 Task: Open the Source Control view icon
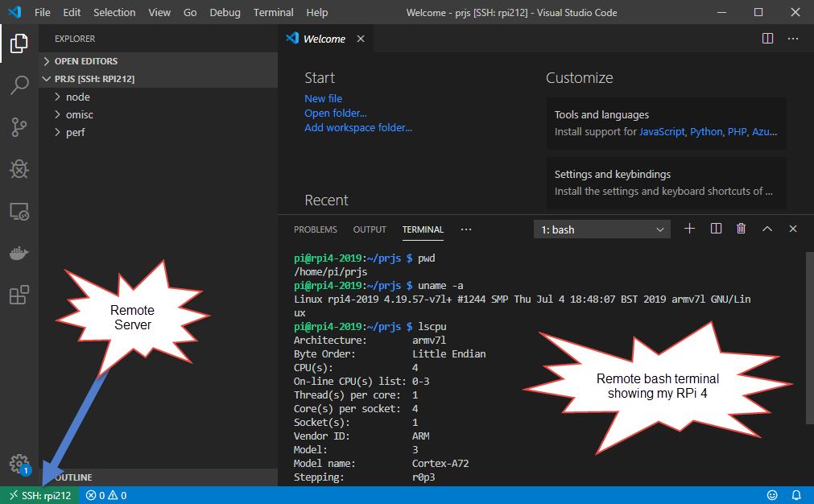coord(19,127)
